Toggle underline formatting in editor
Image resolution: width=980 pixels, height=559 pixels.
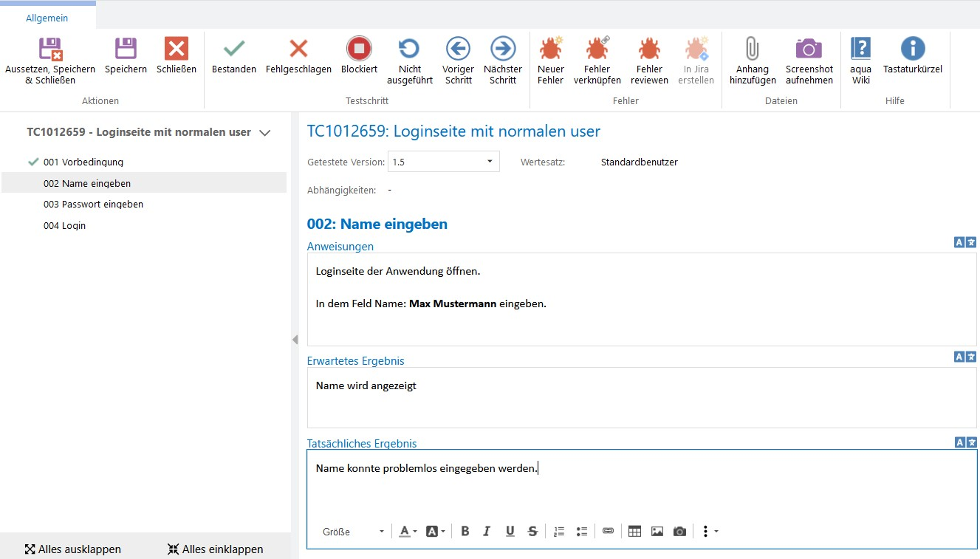(510, 532)
